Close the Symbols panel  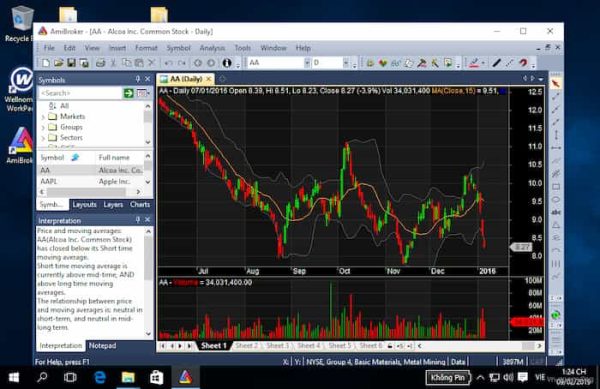[148, 79]
